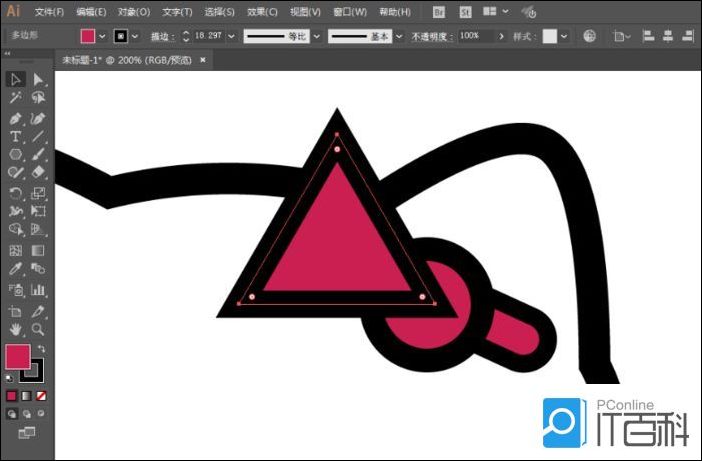
Task: Click the large red fill swatch in toolbox
Action: click(18, 357)
